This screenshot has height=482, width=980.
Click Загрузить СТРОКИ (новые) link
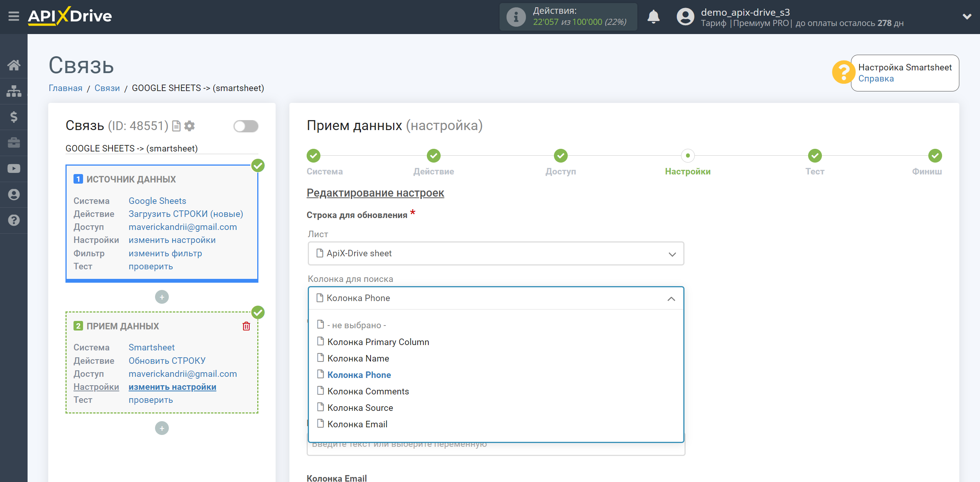point(186,214)
